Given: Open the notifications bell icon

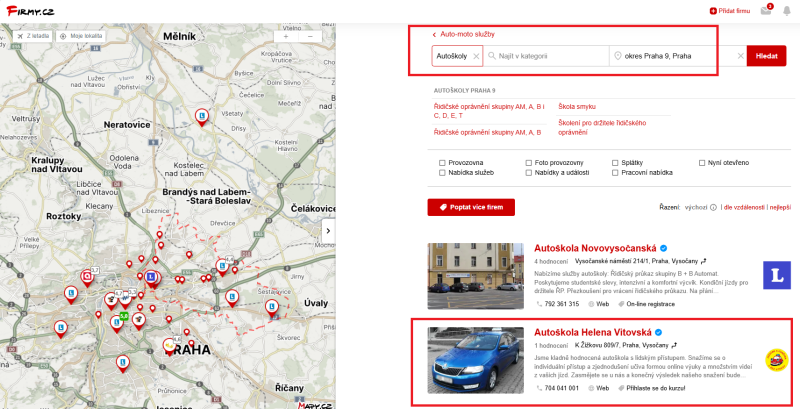Looking at the screenshot, I should pos(787,11).
